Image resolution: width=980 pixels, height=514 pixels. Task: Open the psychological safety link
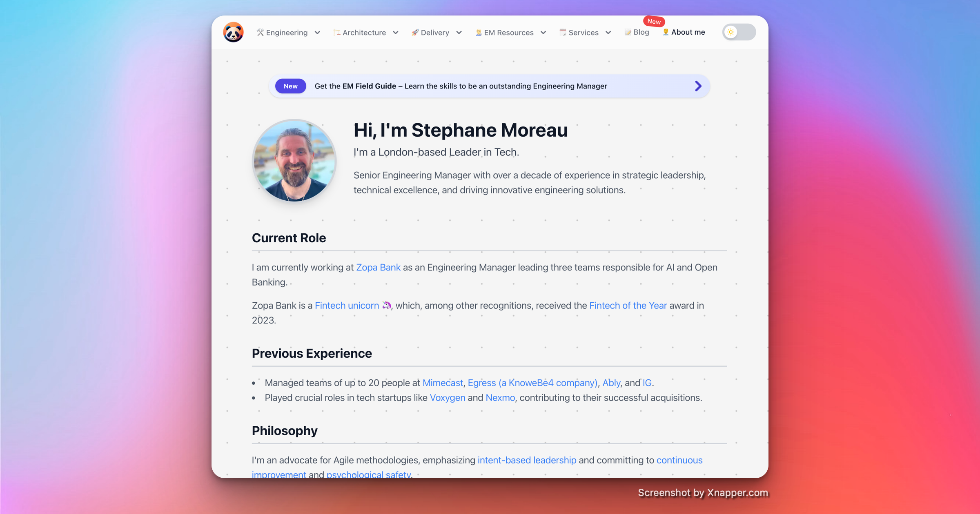click(368, 474)
